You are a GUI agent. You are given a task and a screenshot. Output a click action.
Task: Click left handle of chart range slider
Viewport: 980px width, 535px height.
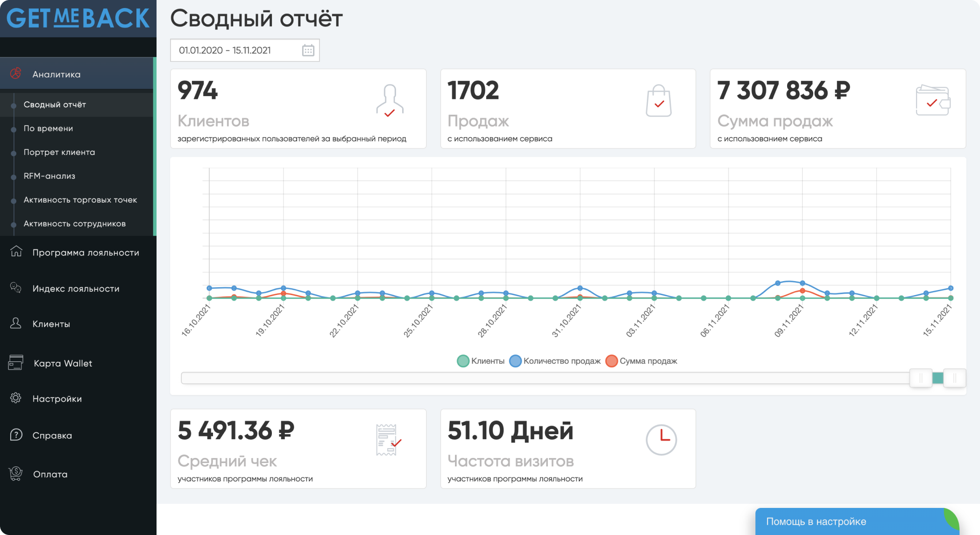pyautogui.click(x=921, y=378)
